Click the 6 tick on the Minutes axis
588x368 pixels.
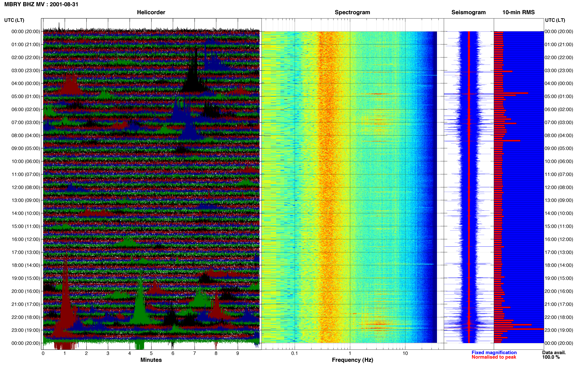point(173,353)
